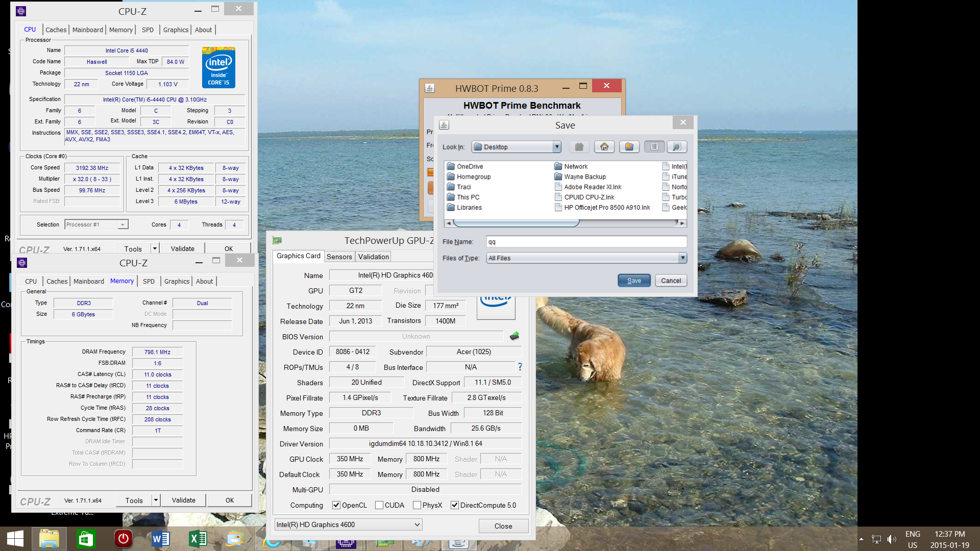Click the Intel inside Core i5 logo
Screen dimensions: 980x551
click(x=218, y=67)
